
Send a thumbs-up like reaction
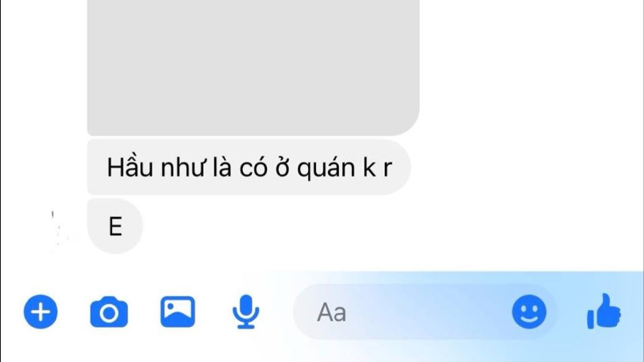tap(604, 311)
